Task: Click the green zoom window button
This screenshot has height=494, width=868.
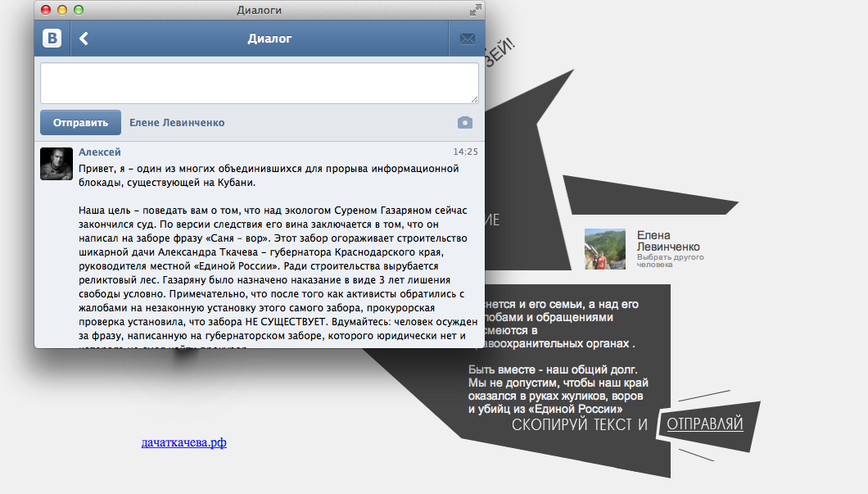Action: (79, 10)
